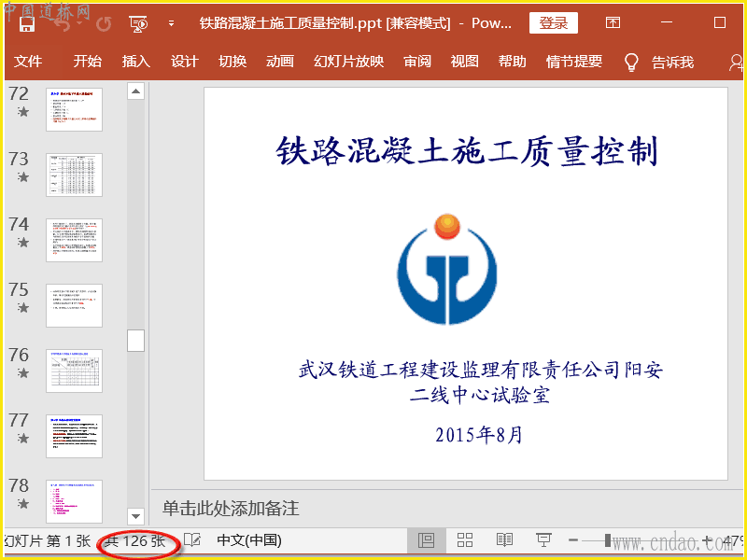The height and width of the screenshot is (560, 747).
Task: Select slide 72 thumbnail
Action: click(75, 109)
